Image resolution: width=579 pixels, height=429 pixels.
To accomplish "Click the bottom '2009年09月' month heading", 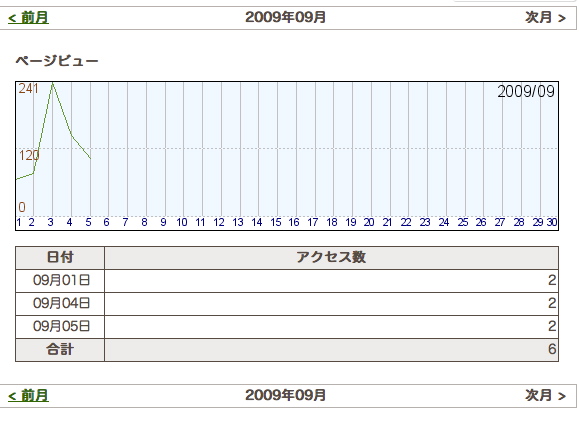I will pyautogui.click(x=285, y=395).
